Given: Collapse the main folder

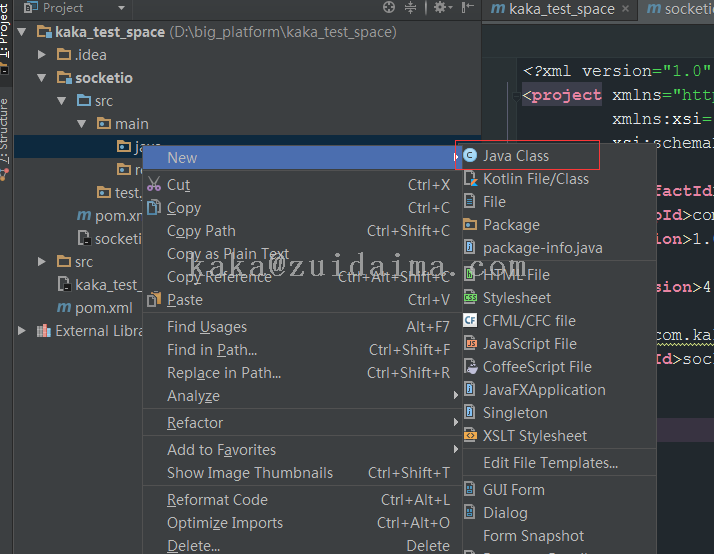Looking at the screenshot, I should pos(82,124).
